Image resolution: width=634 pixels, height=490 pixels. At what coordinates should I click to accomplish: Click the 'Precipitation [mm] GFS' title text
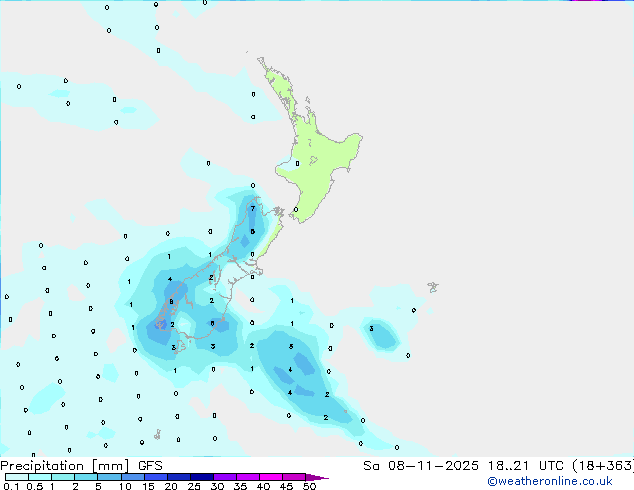(x=81, y=466)
